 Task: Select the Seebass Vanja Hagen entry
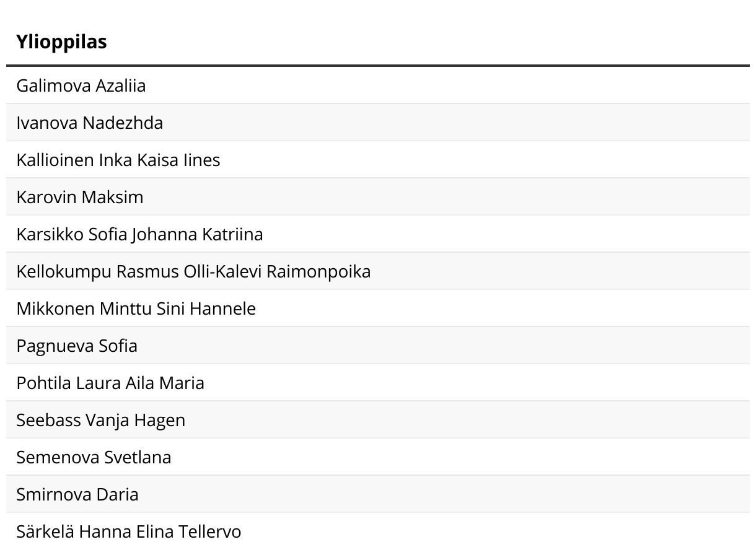pyautogui.click(x=100, y=420)
